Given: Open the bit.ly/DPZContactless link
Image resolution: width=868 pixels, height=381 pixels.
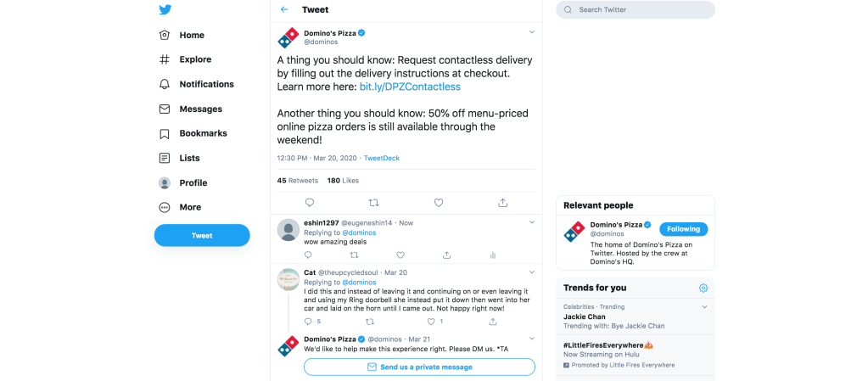Looking at the screenshot, I should pyautogui.click(x=410, y=87).
